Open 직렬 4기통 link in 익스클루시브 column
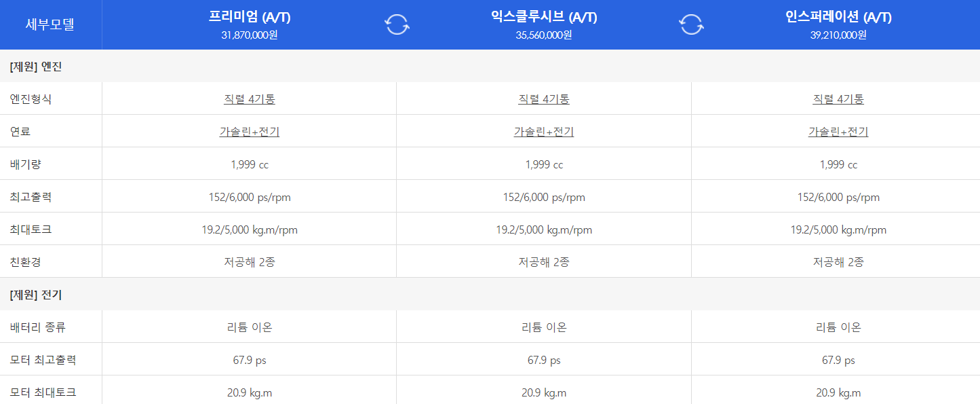 point(544,99)
